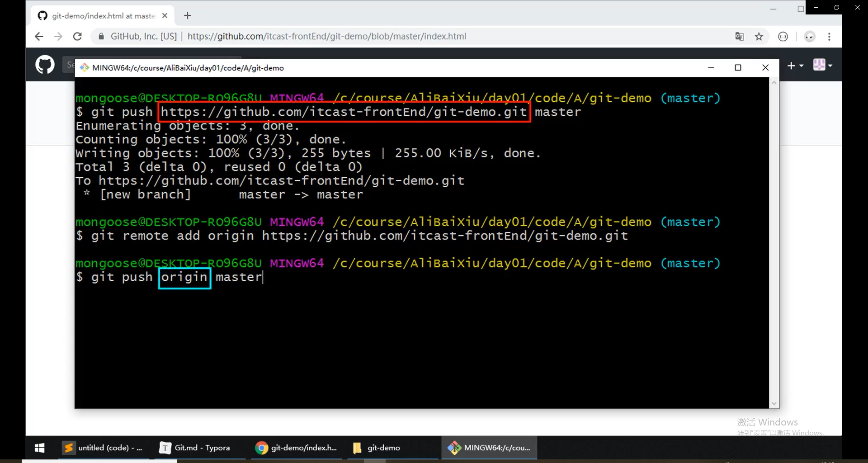Switch to untitled (code) from the taskbar

point(103,448)
